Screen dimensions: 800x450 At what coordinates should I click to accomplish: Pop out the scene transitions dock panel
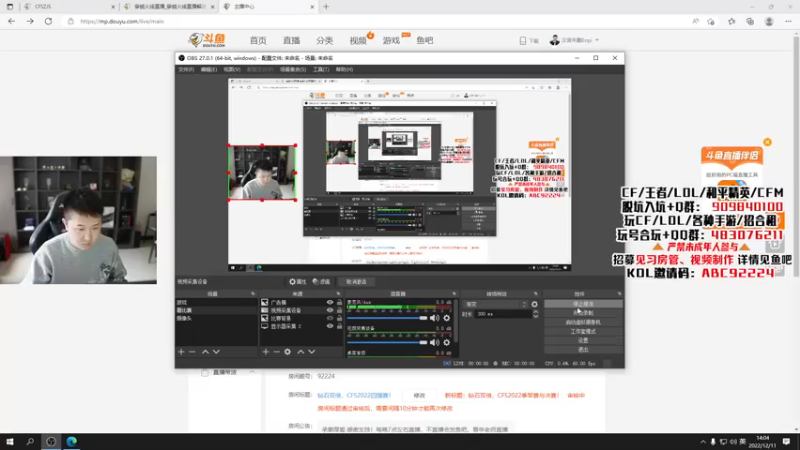536,294
